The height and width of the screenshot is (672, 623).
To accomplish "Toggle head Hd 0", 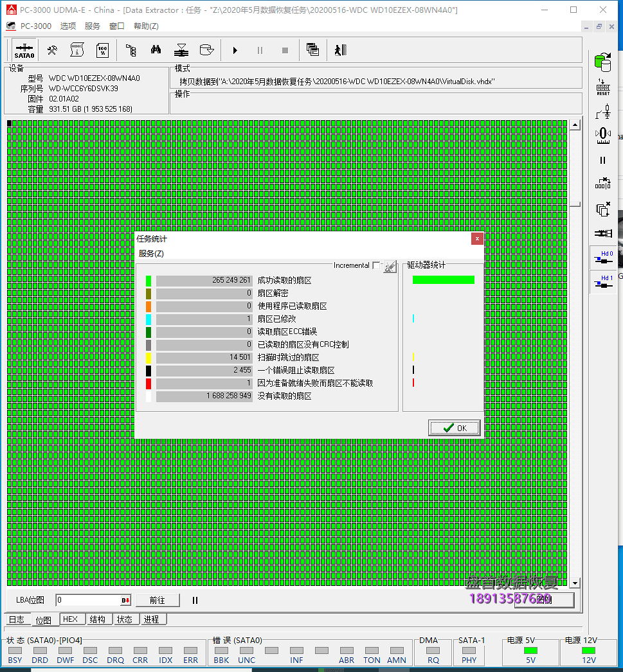I will click(604, 257).
